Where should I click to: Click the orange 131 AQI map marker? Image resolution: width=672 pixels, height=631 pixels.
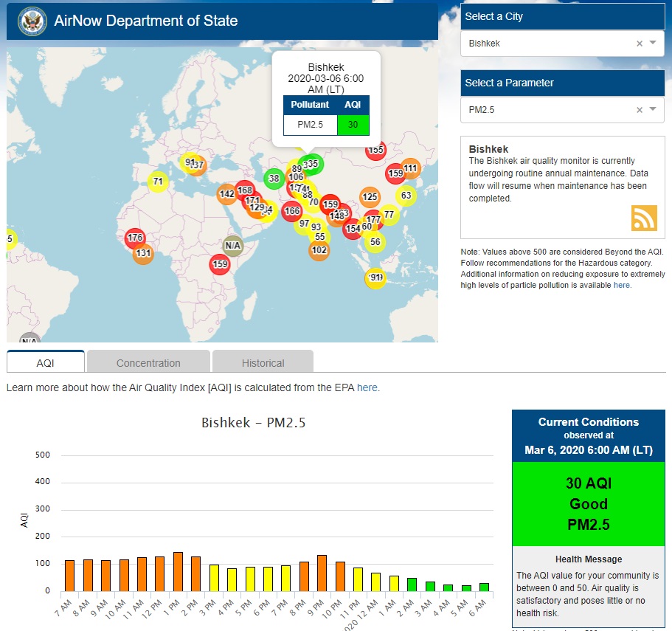pos(143,254)
